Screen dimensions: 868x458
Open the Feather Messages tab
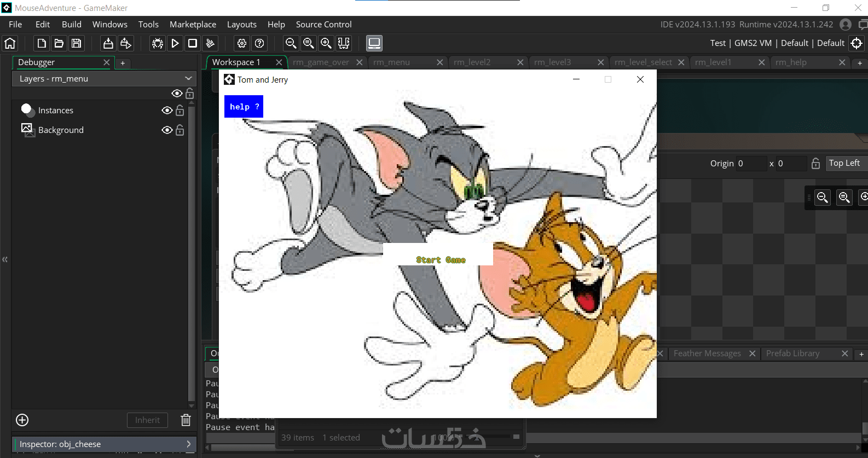[707, 353]
